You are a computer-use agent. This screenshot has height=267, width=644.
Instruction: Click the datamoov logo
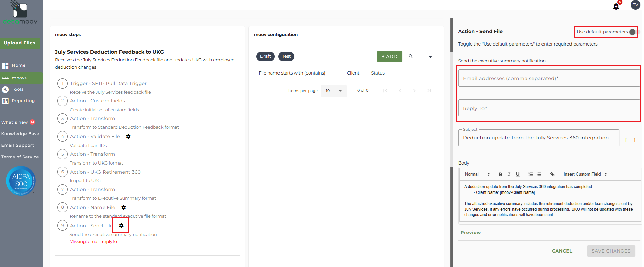click(20, 13)
